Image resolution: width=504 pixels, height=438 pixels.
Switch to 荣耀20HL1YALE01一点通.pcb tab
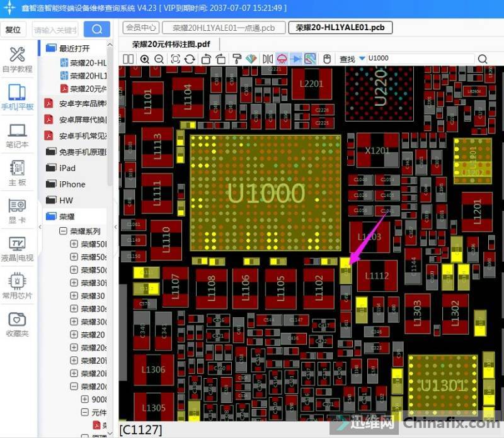point(224,28)
